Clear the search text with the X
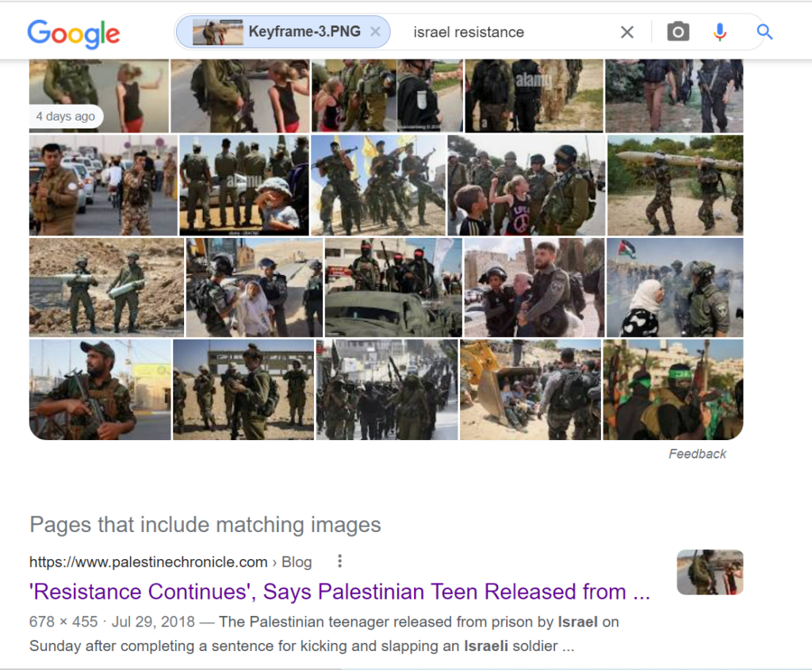The image size is (812, 670). [627, 32]
